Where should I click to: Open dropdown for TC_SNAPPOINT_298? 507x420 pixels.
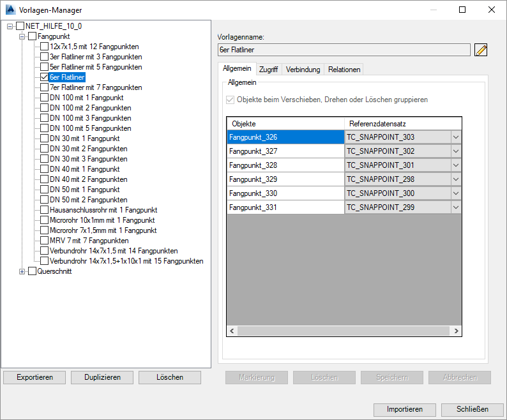(456, 179)
